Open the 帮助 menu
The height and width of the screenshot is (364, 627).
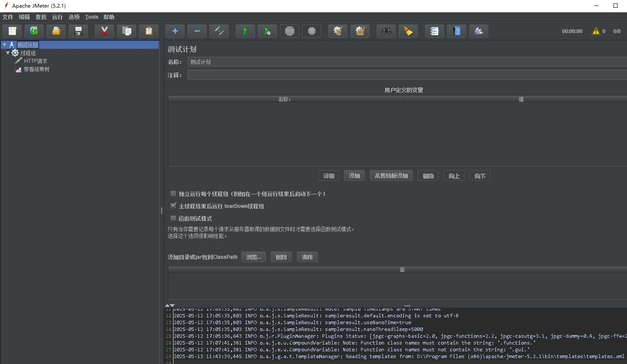[x=109, y=17]
